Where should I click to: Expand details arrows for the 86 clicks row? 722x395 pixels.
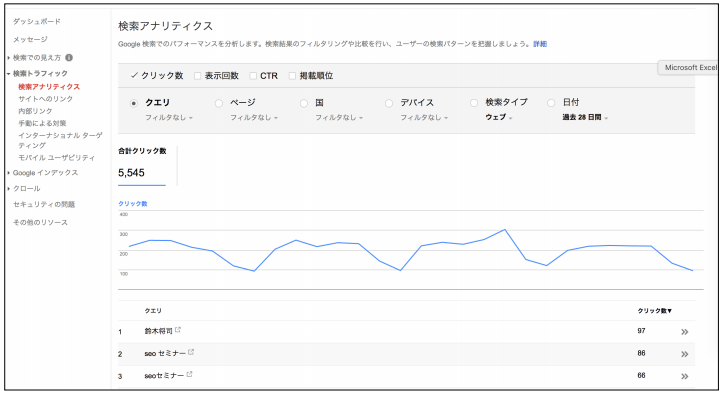685,354
